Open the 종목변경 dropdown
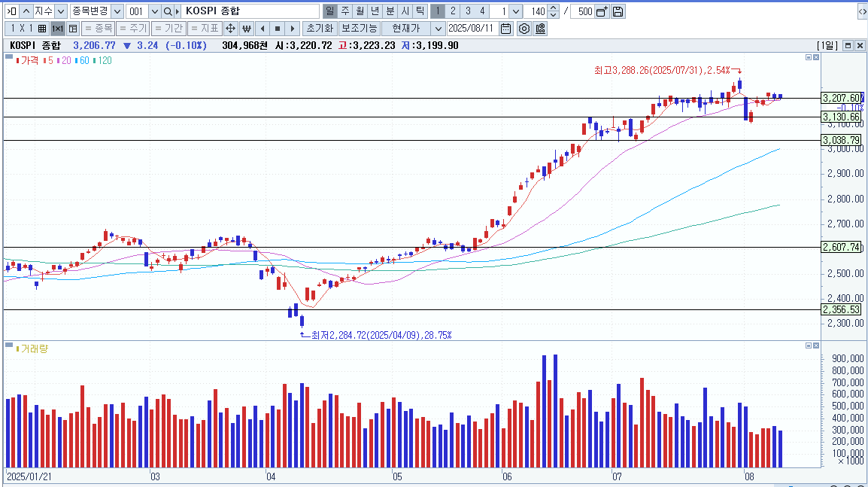Screen dimensions: 868x487 [117, 11]
